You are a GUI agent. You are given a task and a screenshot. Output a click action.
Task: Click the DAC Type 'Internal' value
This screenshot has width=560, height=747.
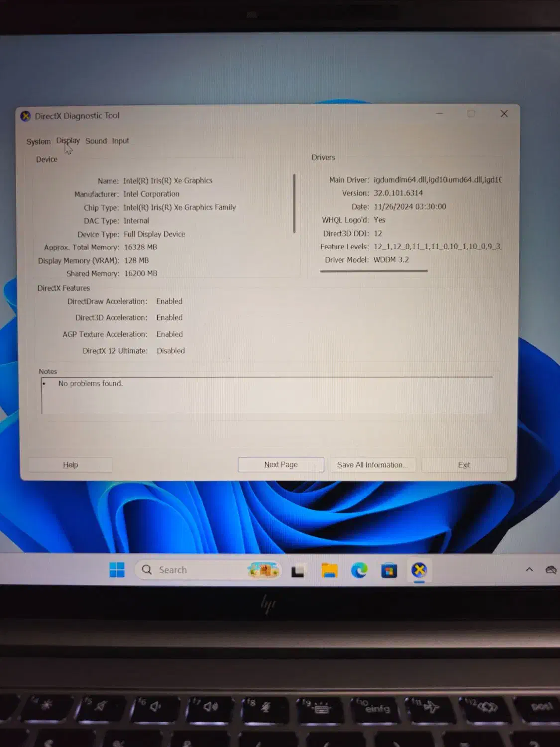(x=136, y=221)
